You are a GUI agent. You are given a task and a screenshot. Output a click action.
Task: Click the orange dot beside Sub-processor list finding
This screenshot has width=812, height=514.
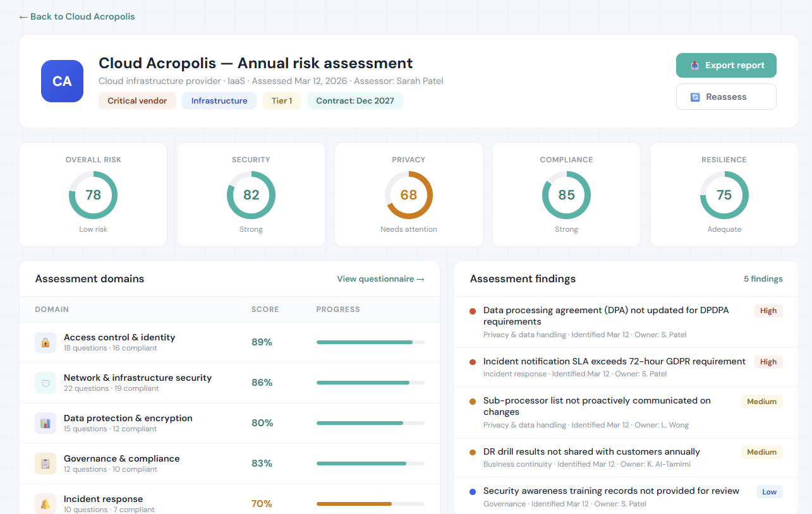coord(473,401)
